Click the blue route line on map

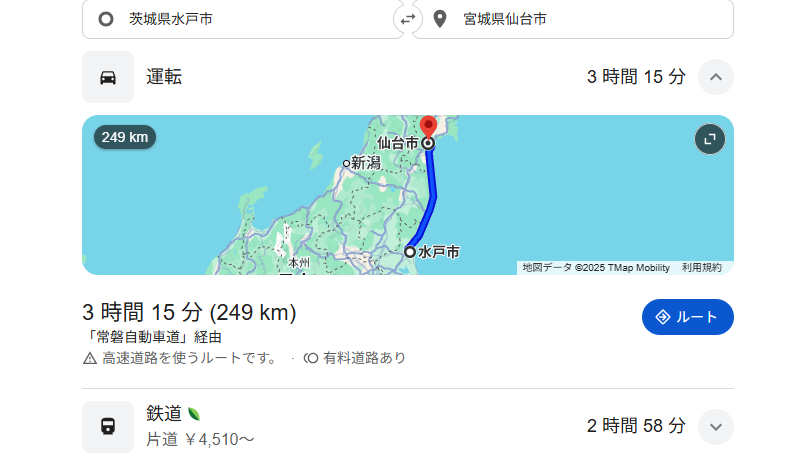click(433, 197)
